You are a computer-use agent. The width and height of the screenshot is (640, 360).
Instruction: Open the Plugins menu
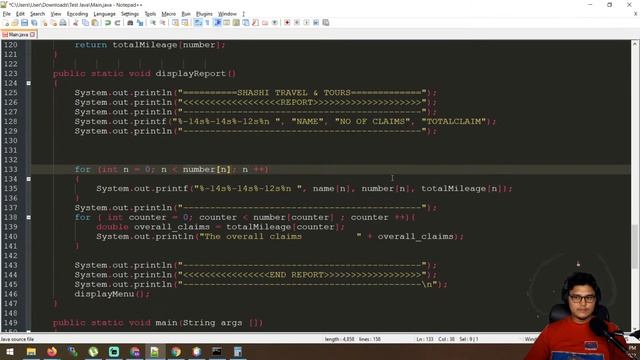click(204, 14)
